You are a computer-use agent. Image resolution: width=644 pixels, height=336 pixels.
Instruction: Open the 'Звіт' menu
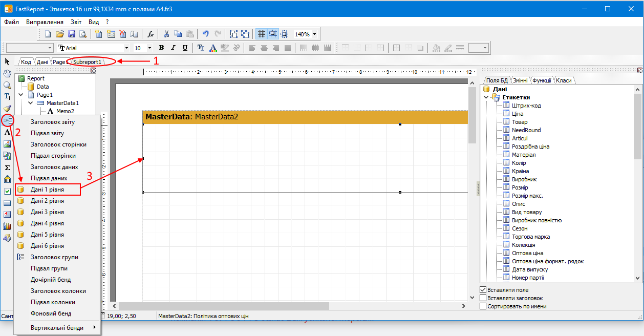point(76,22)
